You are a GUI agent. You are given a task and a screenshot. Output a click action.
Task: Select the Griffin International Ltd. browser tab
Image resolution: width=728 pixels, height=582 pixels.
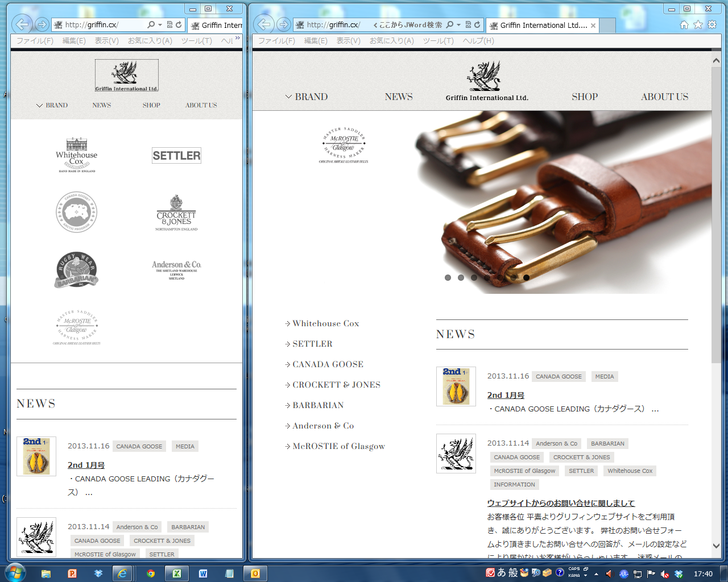click(543, 26)
